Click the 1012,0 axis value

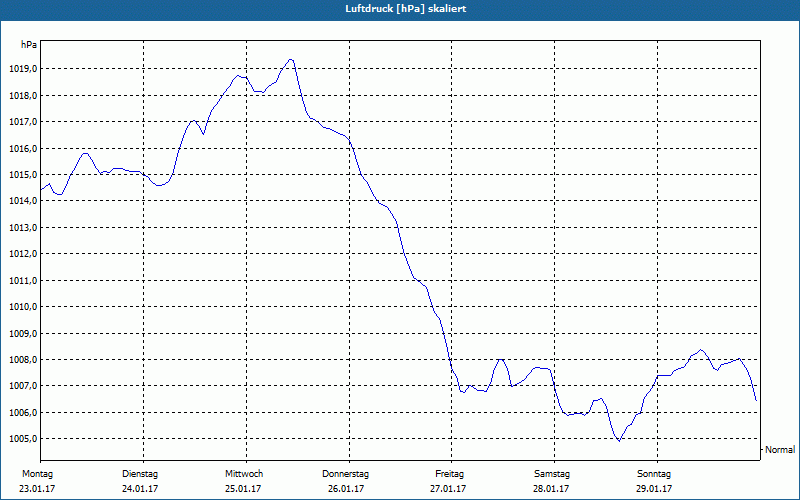[x=22, y=254]
